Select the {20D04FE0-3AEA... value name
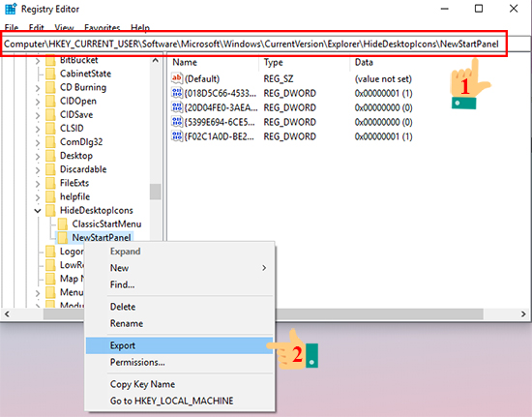This screenshot has width=532, height=417. pos(221,107)
